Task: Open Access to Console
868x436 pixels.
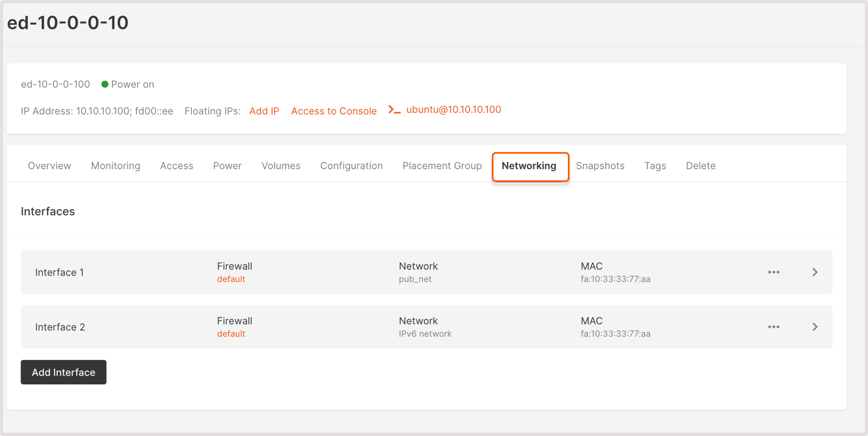Action: coord(334,111)
